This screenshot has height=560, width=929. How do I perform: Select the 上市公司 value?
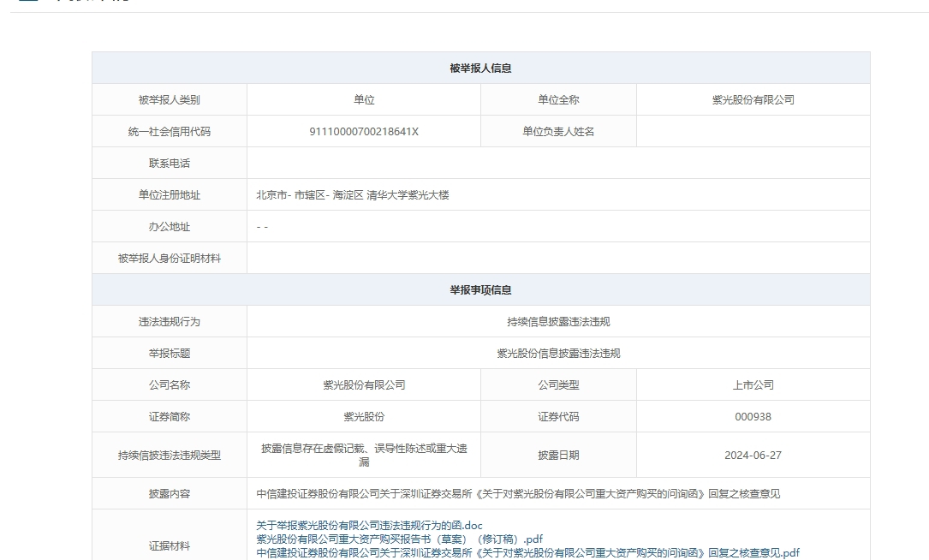pos(753,385)
